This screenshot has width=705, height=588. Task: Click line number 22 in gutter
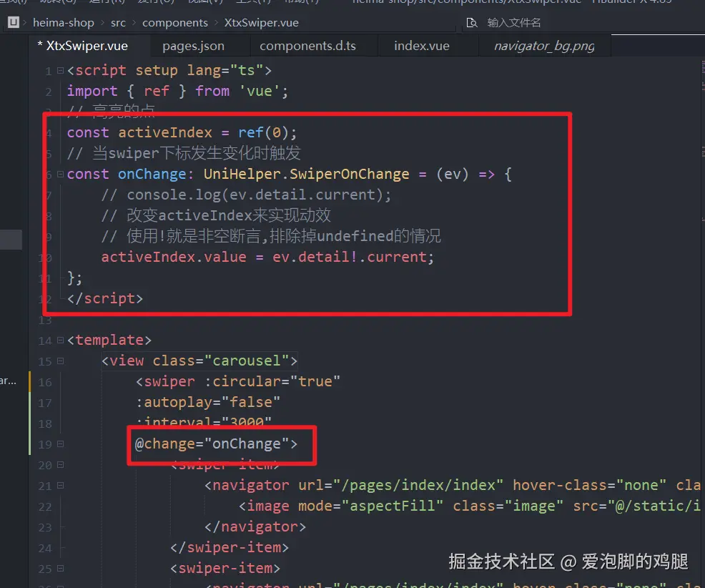point(45,507)
